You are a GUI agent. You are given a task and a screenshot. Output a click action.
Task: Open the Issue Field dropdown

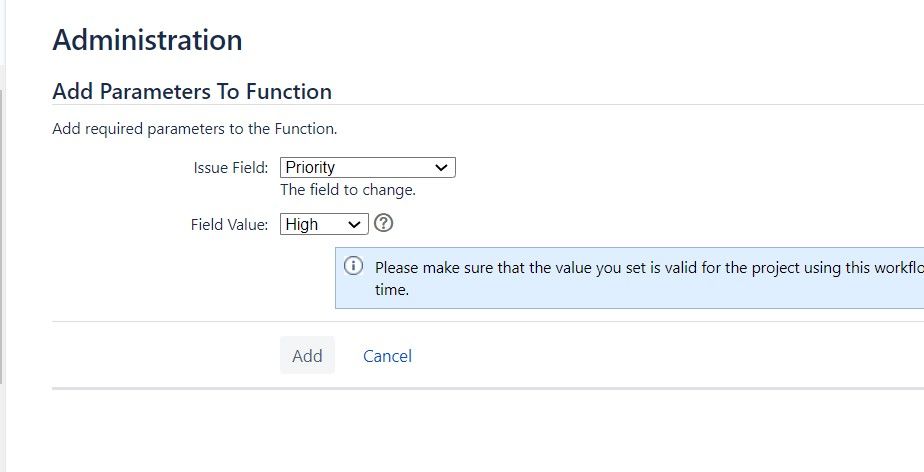(368, 167)
